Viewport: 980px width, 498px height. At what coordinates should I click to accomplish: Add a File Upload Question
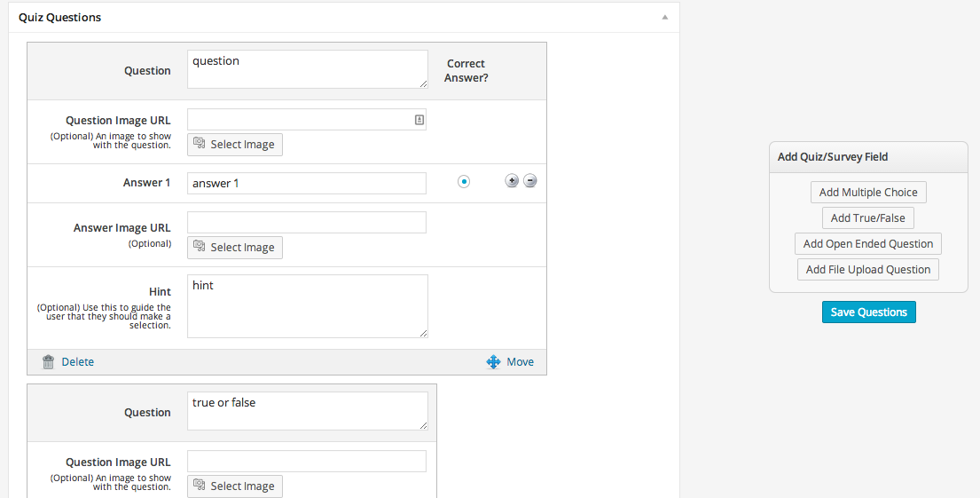click(867, 270)
